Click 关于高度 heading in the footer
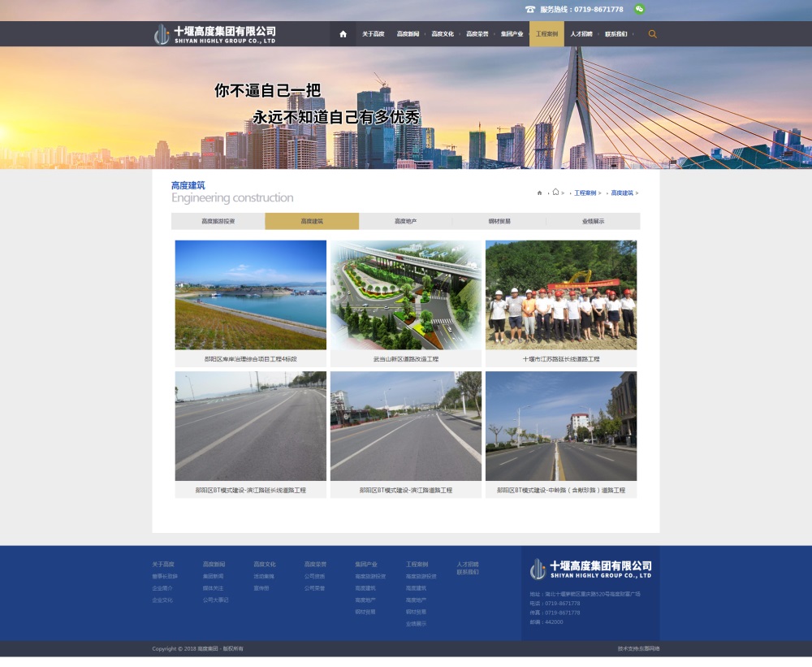The width and height of the screenshot is (812, 667). coord(163,565)
